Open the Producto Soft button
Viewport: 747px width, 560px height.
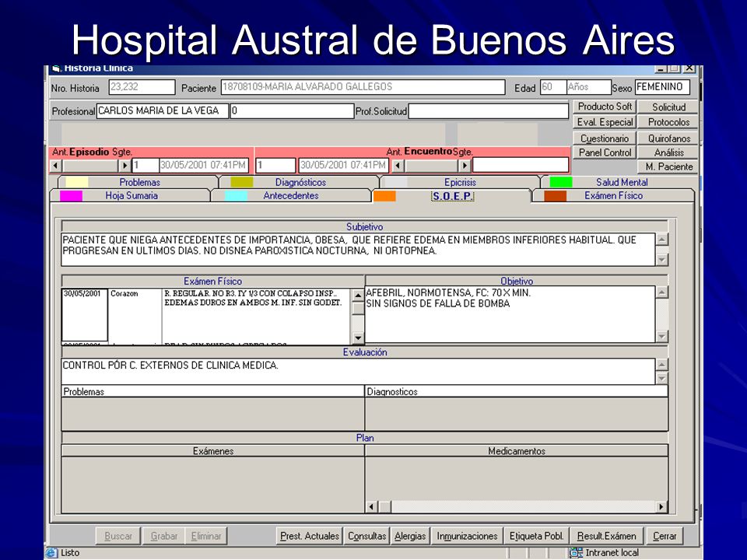pyautogui.click(x=604, y=107)
